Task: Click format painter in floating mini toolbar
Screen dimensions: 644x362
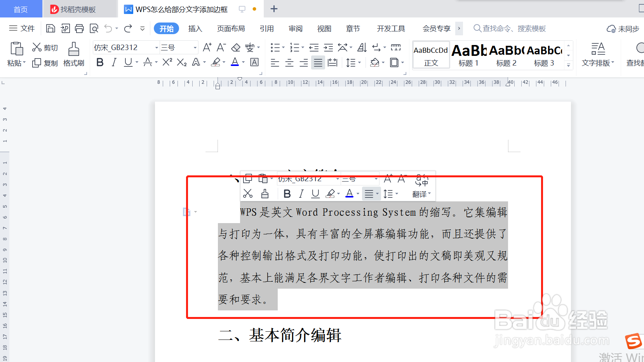Action: coord(265,194)
